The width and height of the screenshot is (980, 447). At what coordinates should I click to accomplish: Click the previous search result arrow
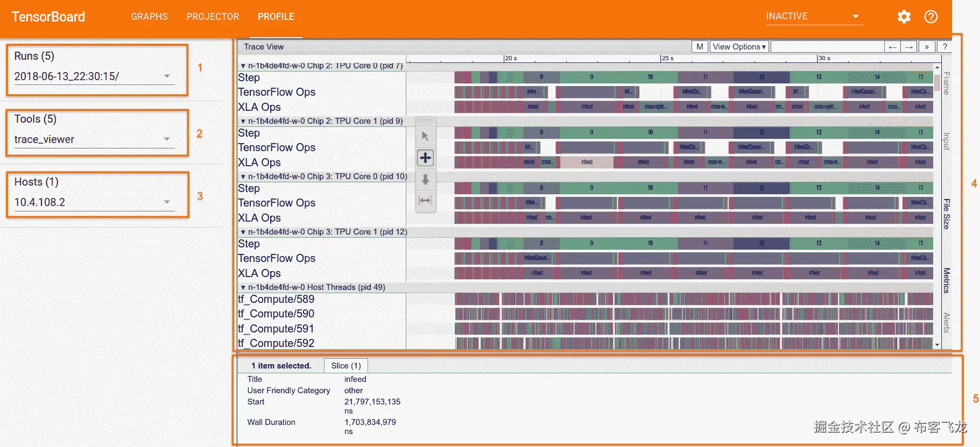point(893,47)
